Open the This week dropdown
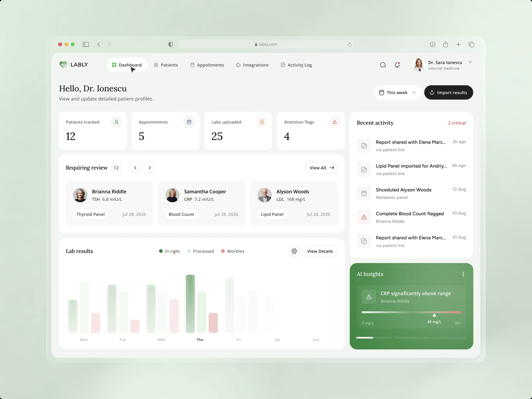The height and width of the screenshot is (399, 532). (x=397, y=92)
